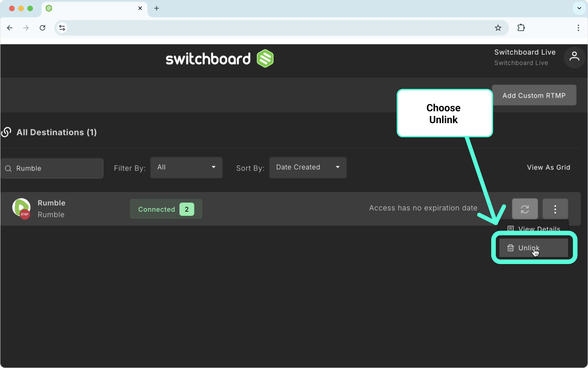Go back with the browser back arrow
588x368 pixels.
(10, 28)
